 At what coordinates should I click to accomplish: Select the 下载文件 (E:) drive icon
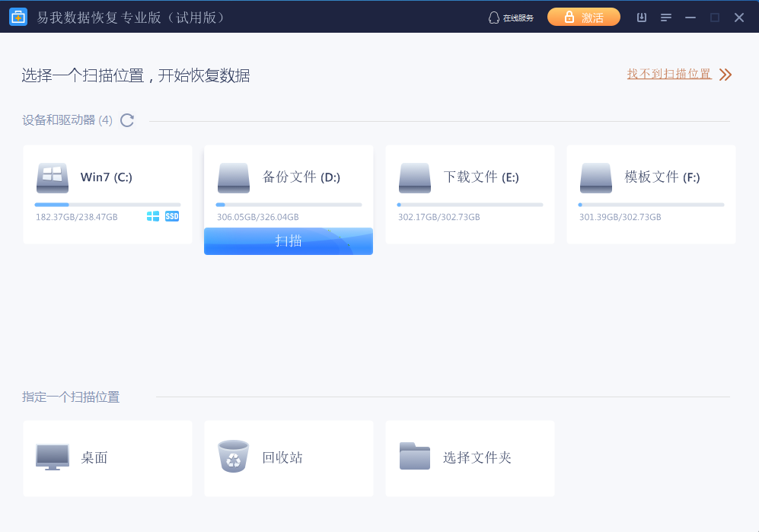414,177
